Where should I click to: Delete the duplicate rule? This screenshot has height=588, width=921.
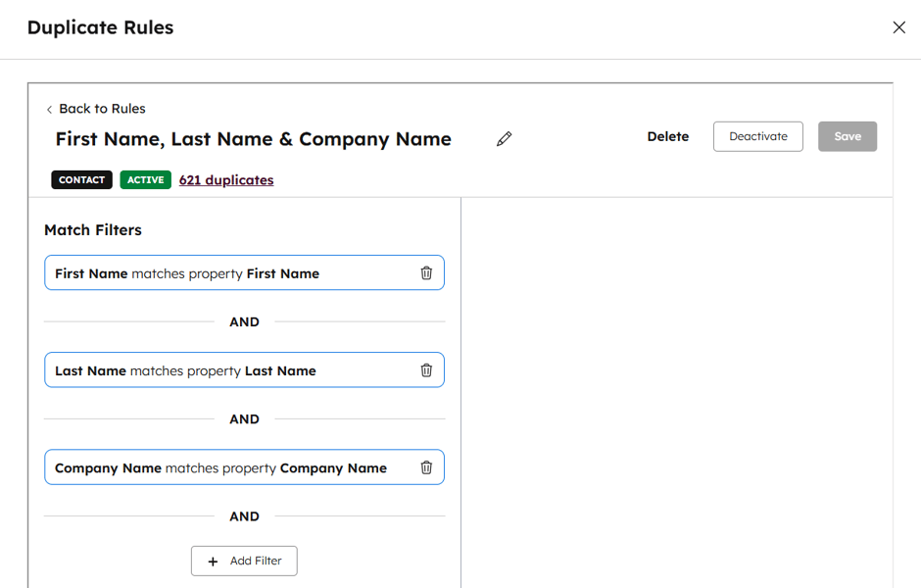[x=667, y=136]
